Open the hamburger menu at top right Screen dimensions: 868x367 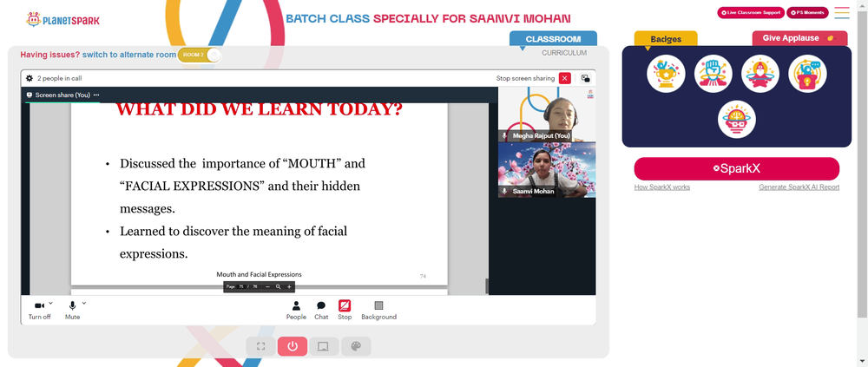(841, 13)
